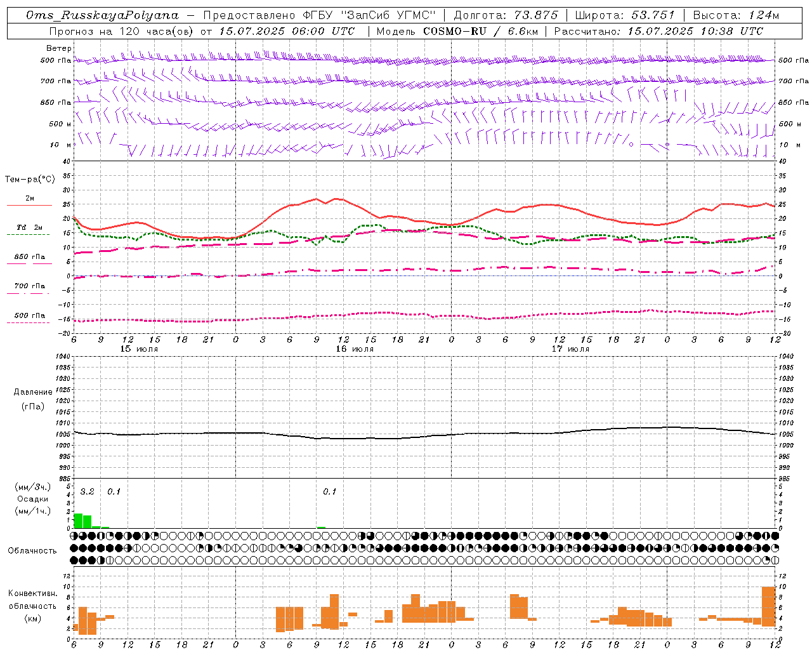Click the 500 гПа dotted temperature legend entry
This screenshot has width=812, height=650.
click(29, 315)
